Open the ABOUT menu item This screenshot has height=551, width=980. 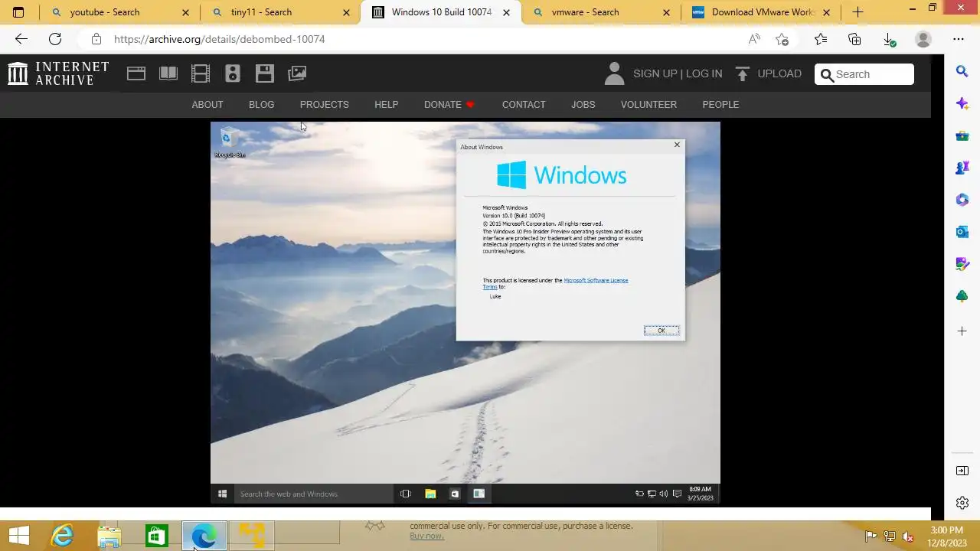pyautogui.click(x=207, y=105)
